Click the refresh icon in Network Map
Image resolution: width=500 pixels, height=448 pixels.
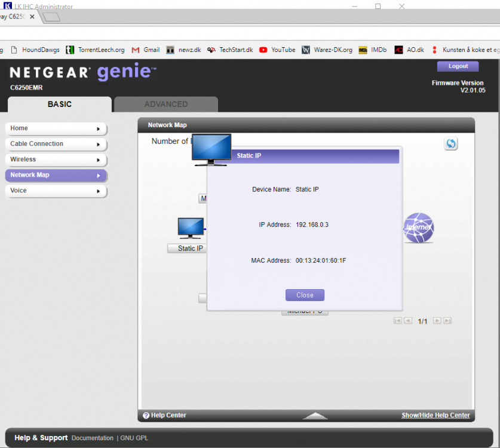coord(451,144)
